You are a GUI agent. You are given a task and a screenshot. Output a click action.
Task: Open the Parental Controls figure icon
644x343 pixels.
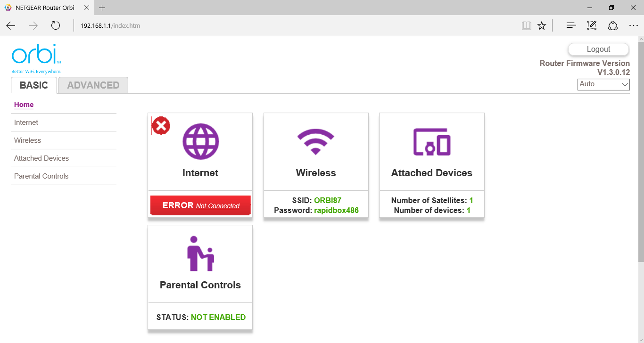tap(200, 253)
